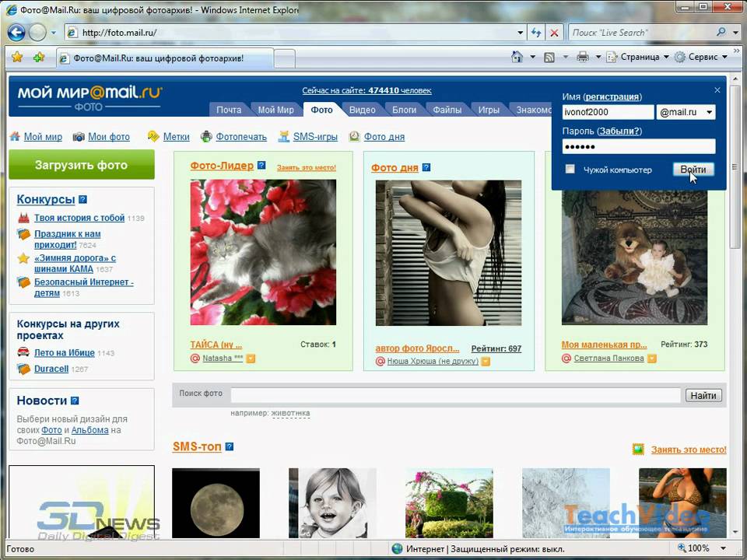Click the SMS-игры icon
This screenshot has width=747, height=560.
click(283, 137)
